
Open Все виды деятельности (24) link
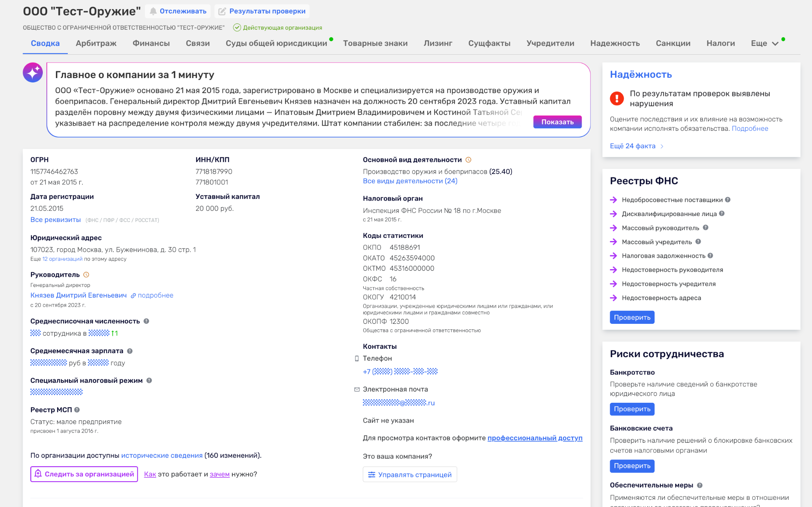410,181
